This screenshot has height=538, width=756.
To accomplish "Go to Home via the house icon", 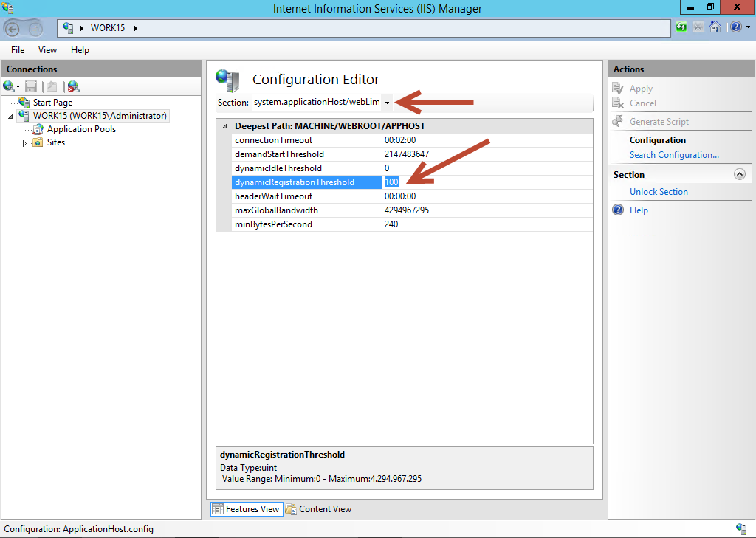I will tap(715, 27).
